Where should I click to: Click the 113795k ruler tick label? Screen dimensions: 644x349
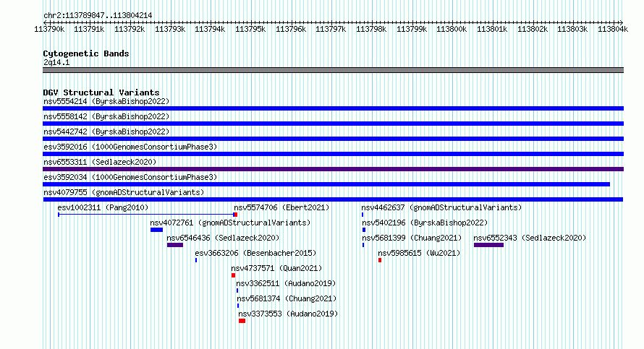pos(250,29)
